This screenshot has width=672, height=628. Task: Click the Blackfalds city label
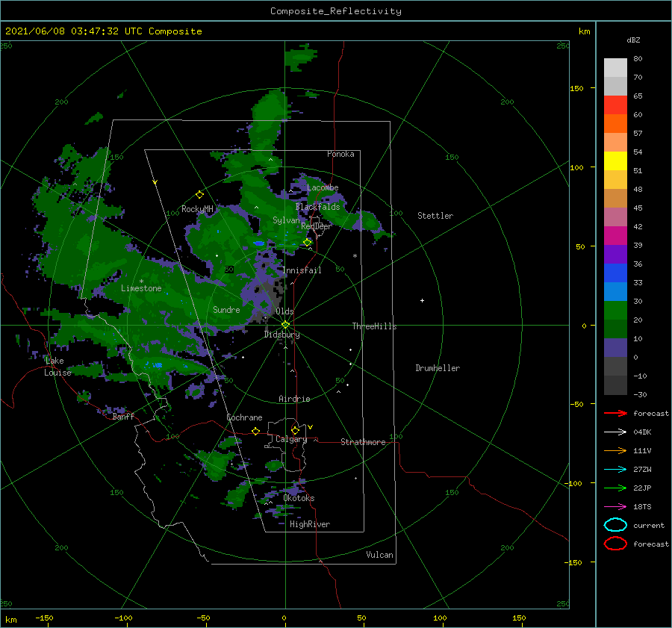(317, 207)
